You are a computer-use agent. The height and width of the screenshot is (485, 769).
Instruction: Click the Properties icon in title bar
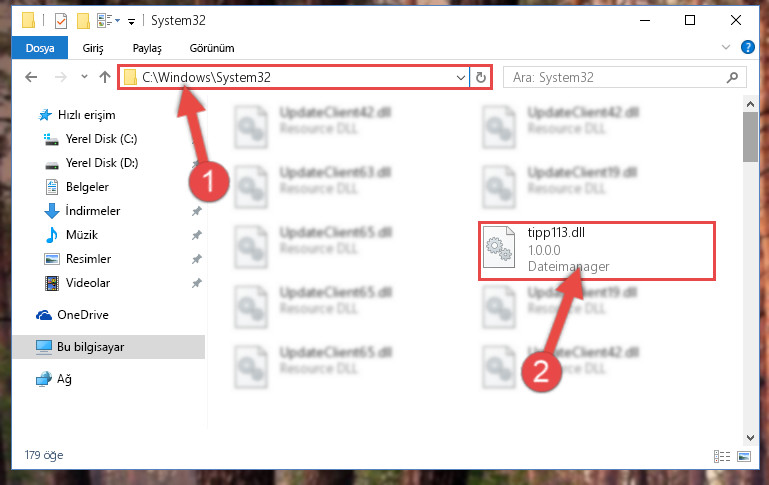(x=61, y=21)
